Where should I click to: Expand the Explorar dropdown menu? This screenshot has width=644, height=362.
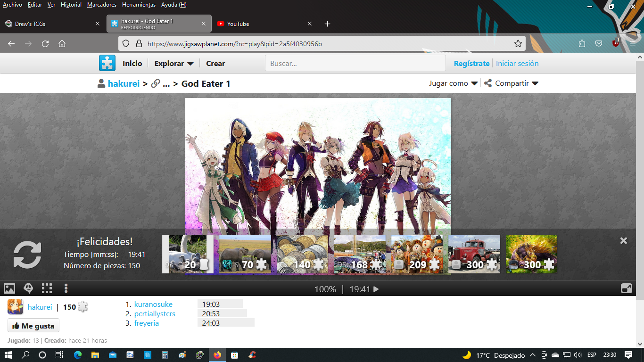point(174,64)
